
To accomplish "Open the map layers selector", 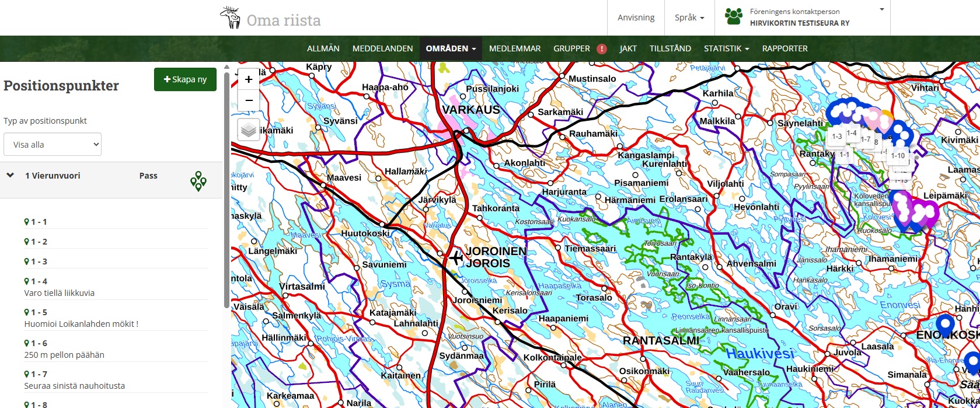I will [249, 130].
